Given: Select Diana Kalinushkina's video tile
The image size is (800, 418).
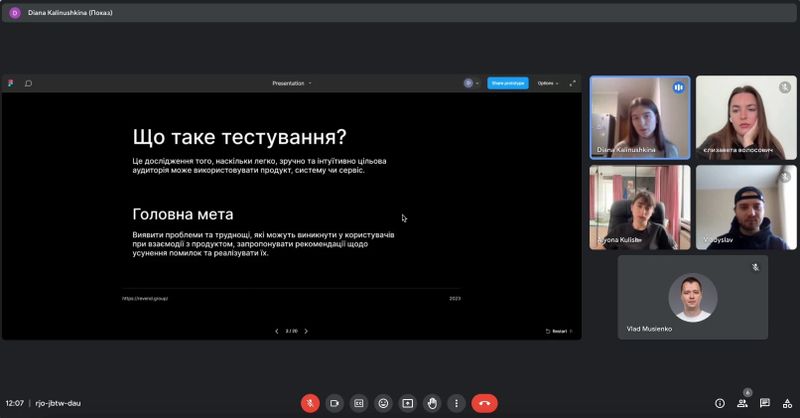Looking at the screenshot, I should point(640,118).
